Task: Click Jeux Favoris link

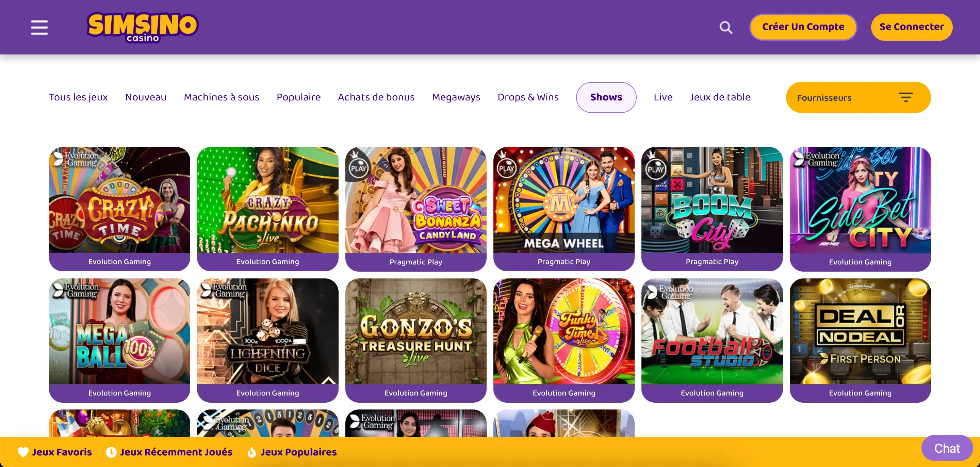Action: pos(62,452)
